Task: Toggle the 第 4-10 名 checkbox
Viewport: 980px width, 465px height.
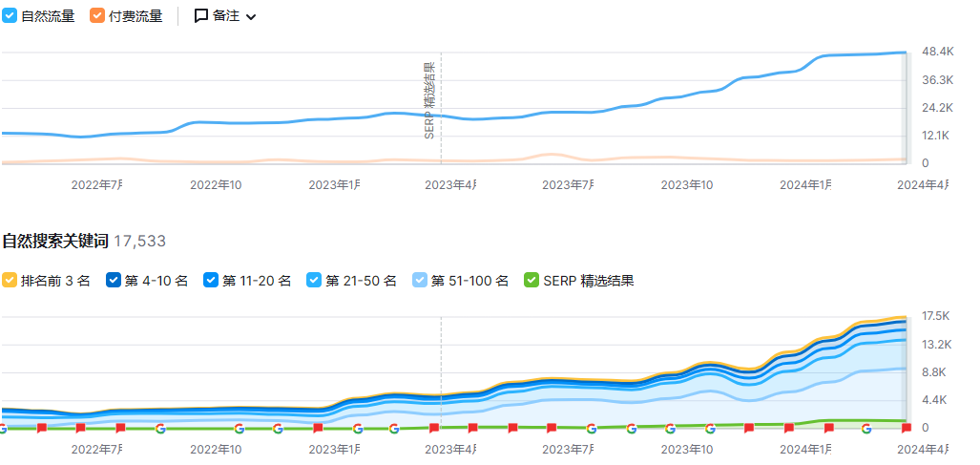Action: [114, 281]
